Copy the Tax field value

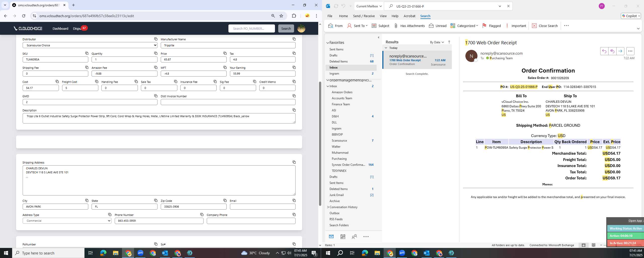coord(294,53)
